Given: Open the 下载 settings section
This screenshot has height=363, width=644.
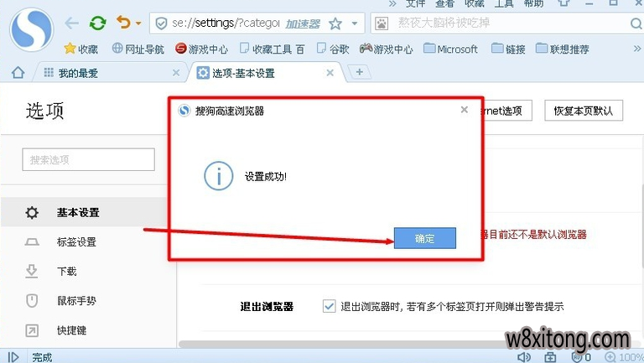Looking at the screenshot, I should click(66, 272).
